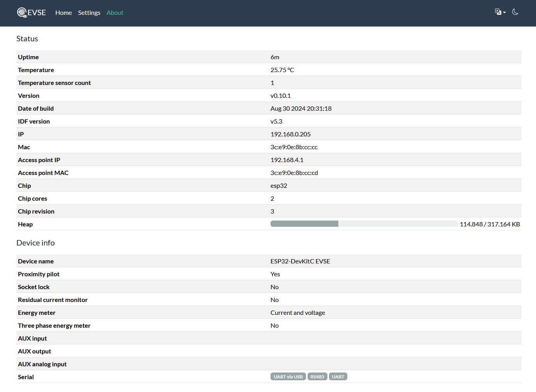Click the temperature reading 25.75 °C
The height and width of the screenshot is (392, 536).
(282, 70)
